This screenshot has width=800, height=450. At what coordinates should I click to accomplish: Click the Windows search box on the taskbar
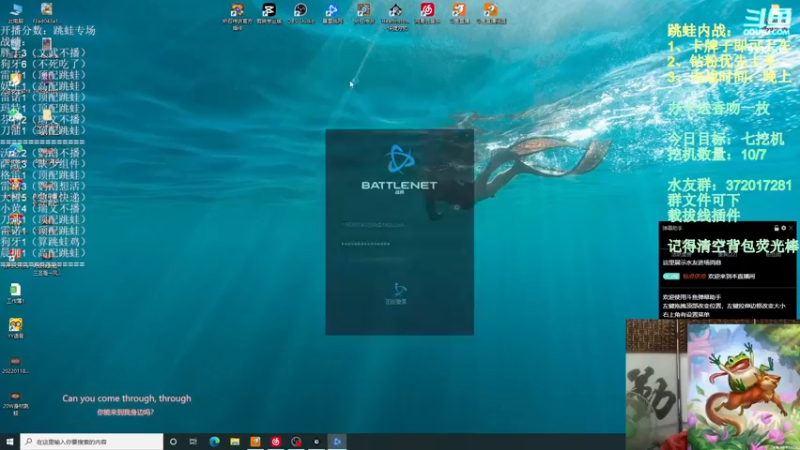coord(92,441)
